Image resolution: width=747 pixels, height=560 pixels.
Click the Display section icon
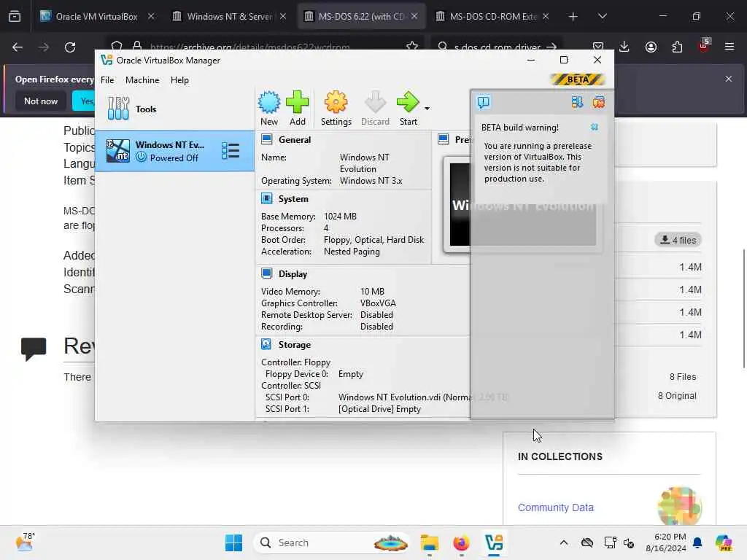(267, 273)
